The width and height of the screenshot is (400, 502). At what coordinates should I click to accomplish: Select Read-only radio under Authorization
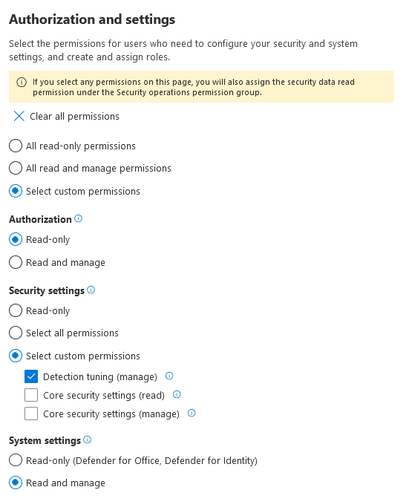coord(16,239)
